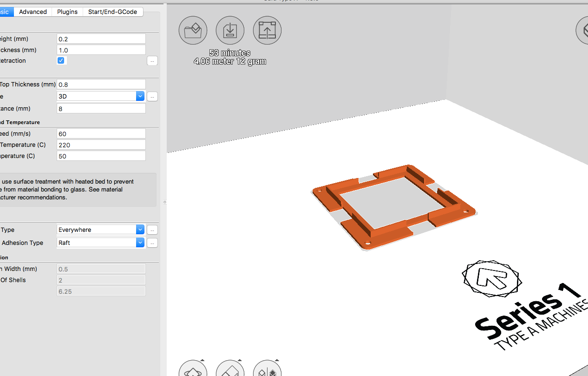
Task: Open retraction settings ellipsis button
Action: [152, 61]
